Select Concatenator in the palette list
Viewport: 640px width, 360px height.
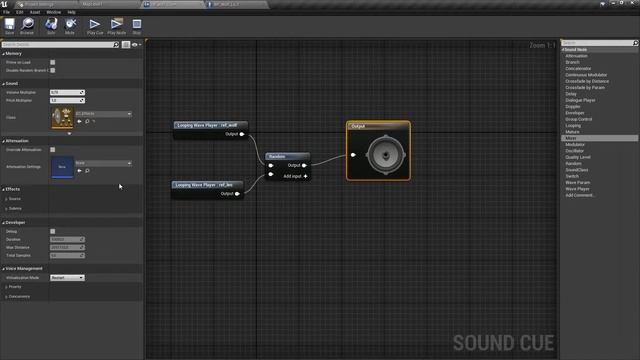tap(578, 69)
